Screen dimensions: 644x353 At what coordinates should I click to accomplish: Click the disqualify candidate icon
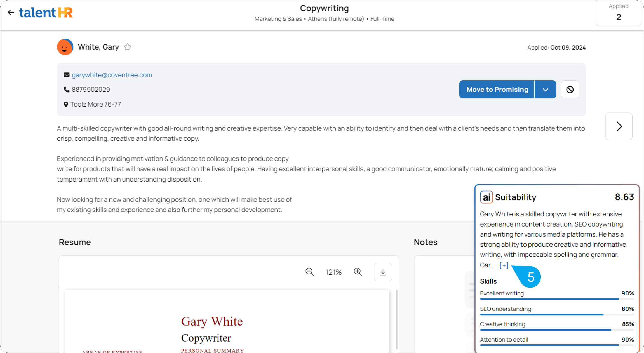tap(570, 90)
